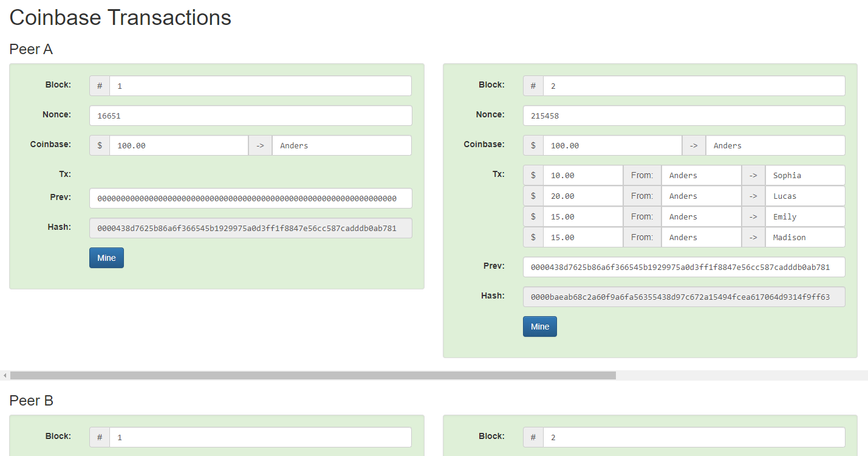Click the sender field in the Sophia transaction
This screenshot has width=868, height=456.
(x=702, y=175)
